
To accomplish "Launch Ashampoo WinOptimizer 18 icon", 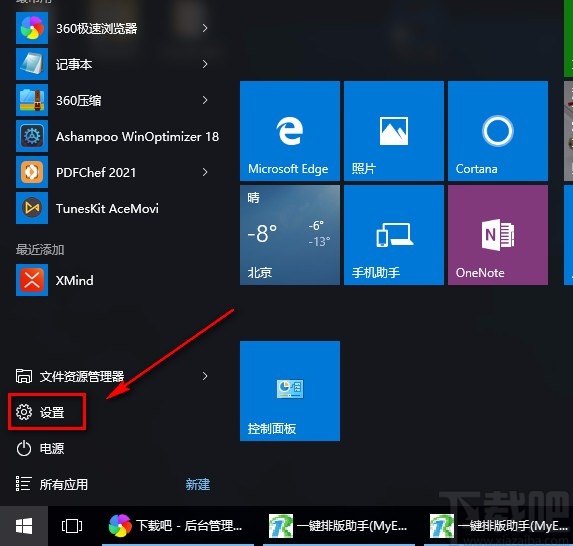I will pyautogui.click(x=32, y=136).
